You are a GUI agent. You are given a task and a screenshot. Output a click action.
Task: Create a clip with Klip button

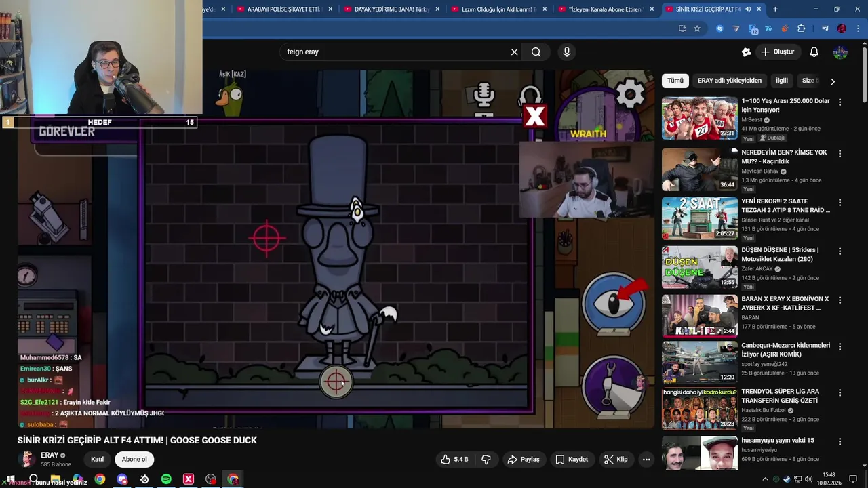(x=616, y=460)
